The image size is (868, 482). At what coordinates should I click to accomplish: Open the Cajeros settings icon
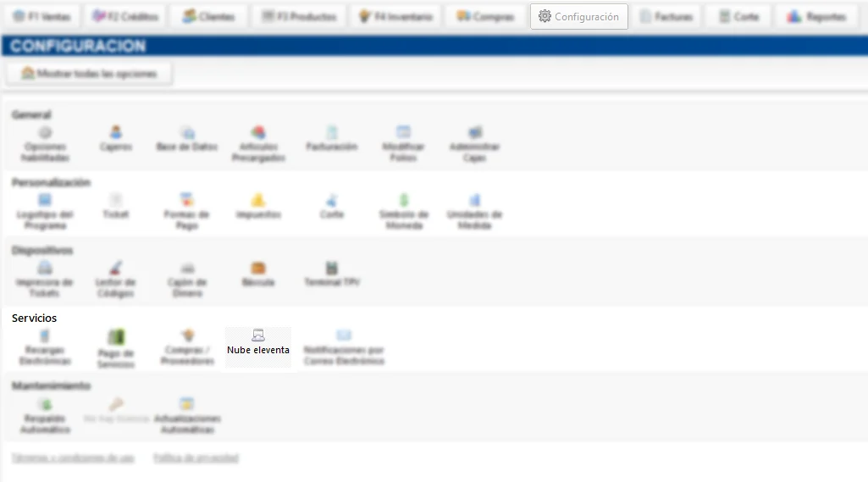point(116,139)
